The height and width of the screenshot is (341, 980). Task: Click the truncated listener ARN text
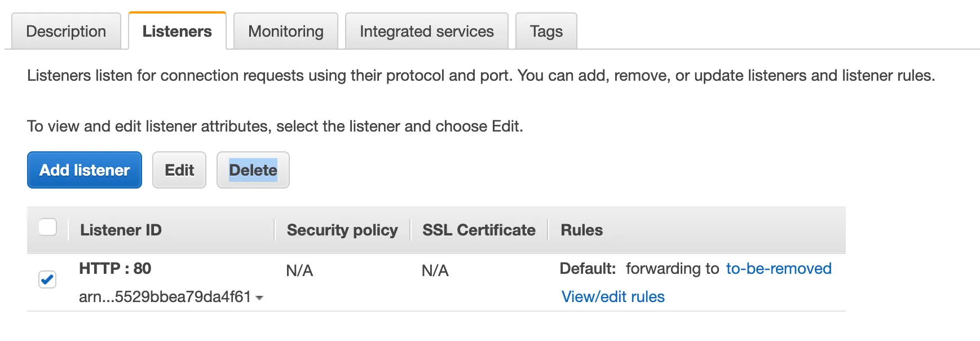165,297
